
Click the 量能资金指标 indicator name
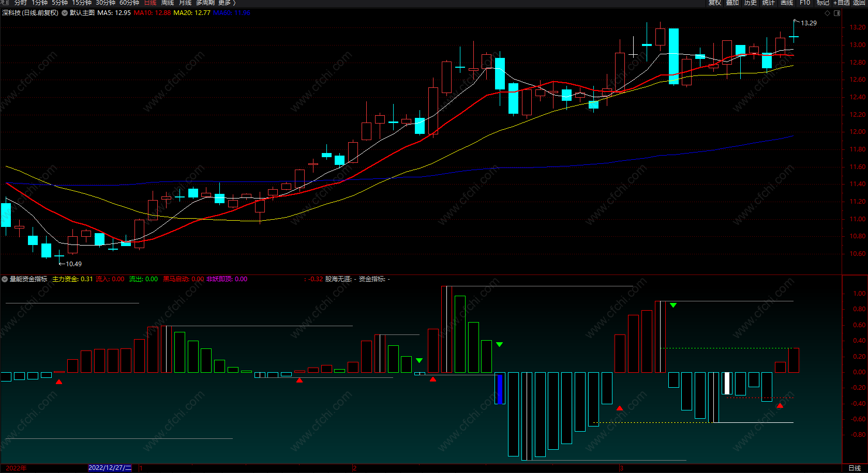[x=28, y=279]
